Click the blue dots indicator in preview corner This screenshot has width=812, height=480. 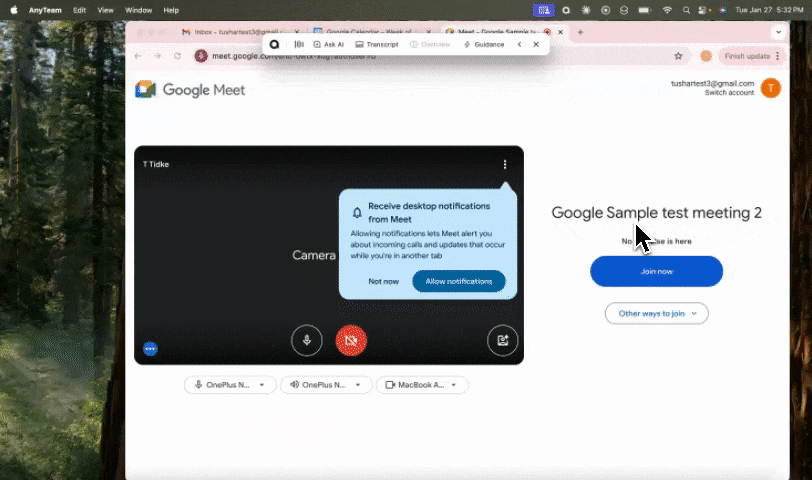coord(150,348)
